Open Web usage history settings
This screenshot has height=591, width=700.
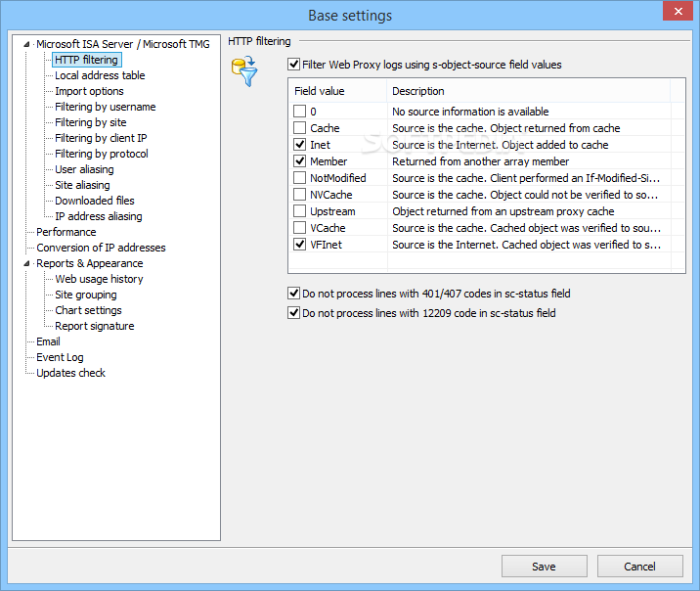point(99,279)
